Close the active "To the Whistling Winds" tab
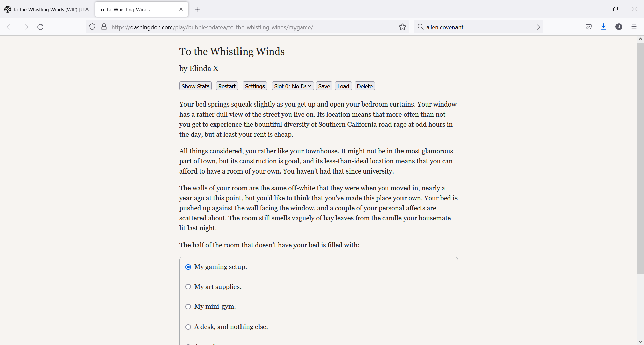 pyautogui.click(x=181, y=9)
